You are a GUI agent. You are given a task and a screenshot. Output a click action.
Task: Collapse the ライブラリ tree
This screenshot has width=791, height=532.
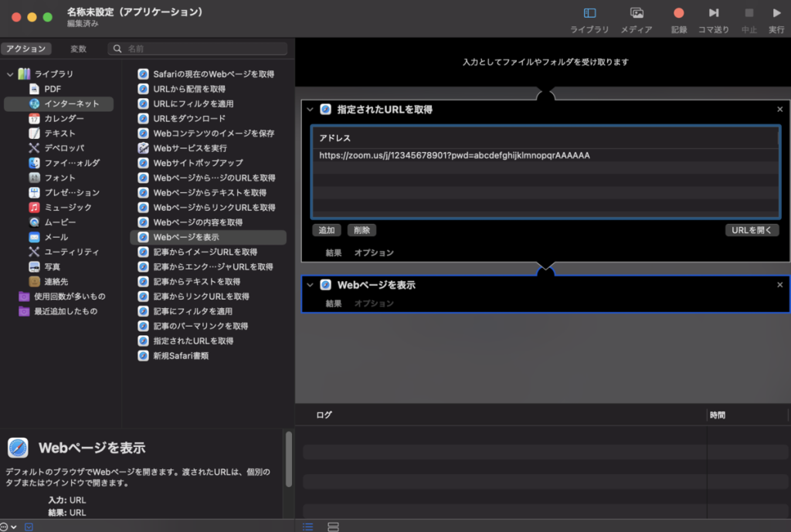(x=10, y=74)
